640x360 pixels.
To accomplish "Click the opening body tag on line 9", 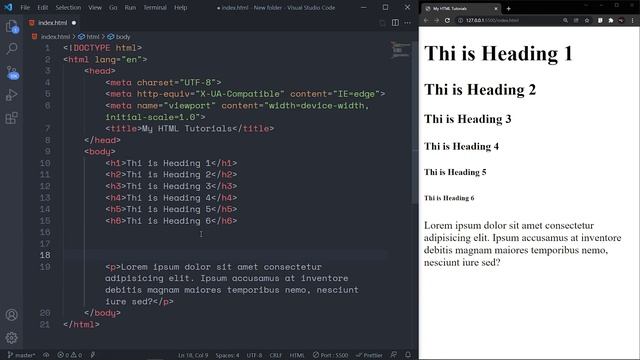I will (x=100, y=151).
